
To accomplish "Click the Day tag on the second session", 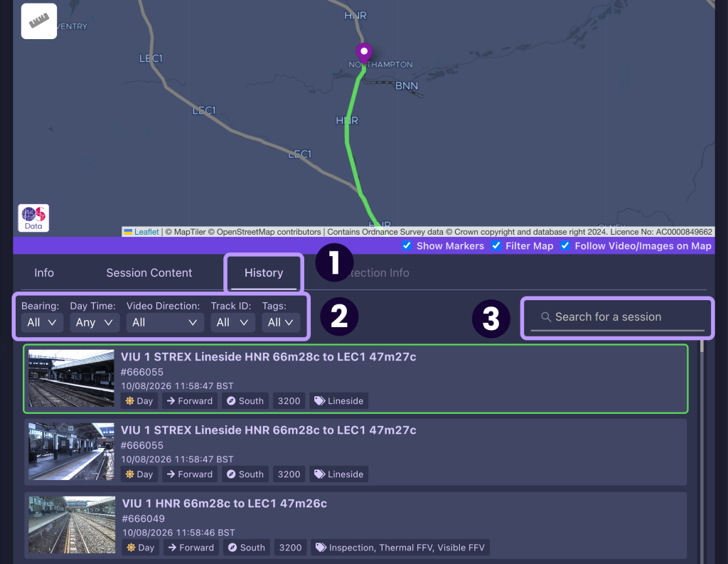I will [139, 474].
